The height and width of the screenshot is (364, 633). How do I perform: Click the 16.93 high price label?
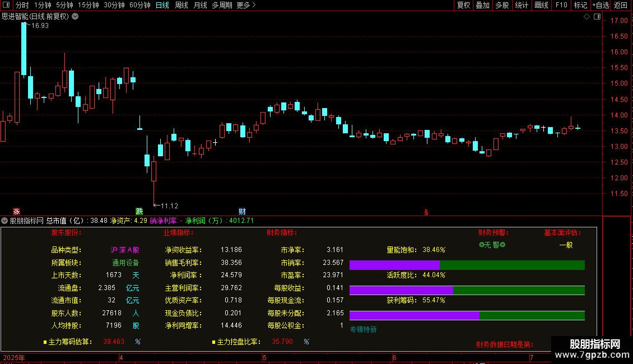(40, 26)
